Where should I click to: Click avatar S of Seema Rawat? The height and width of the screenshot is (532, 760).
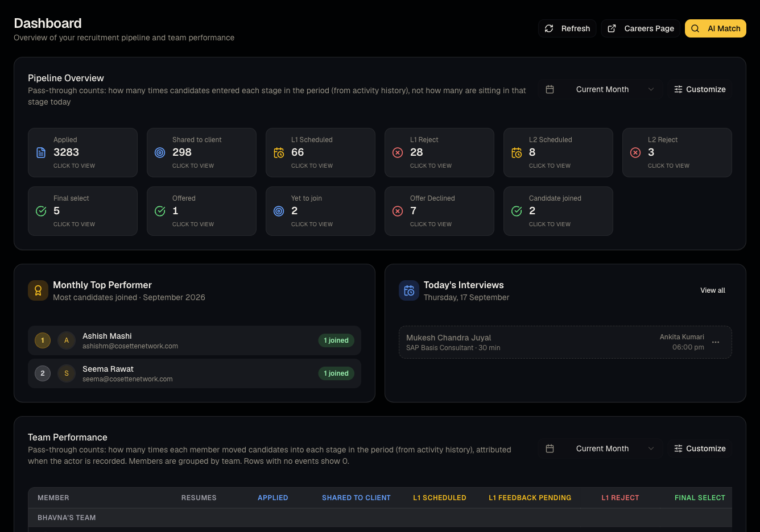[x=67, y=373]
